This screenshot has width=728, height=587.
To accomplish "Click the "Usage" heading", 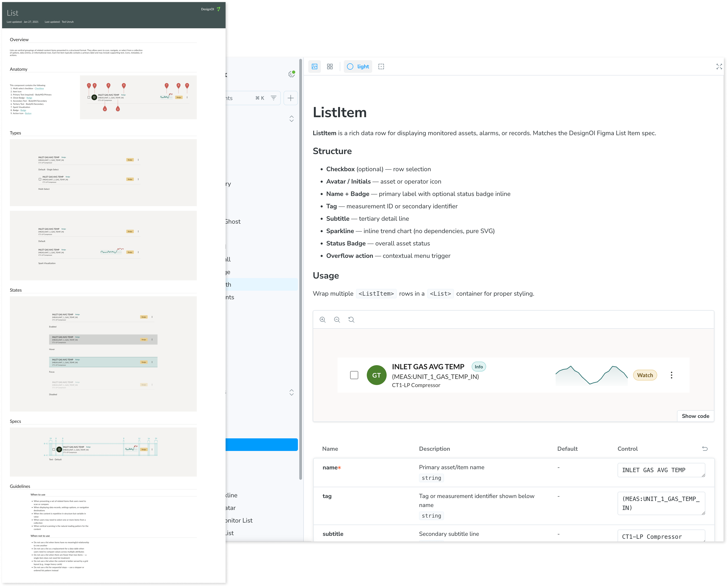I will [x=326, y=276].
